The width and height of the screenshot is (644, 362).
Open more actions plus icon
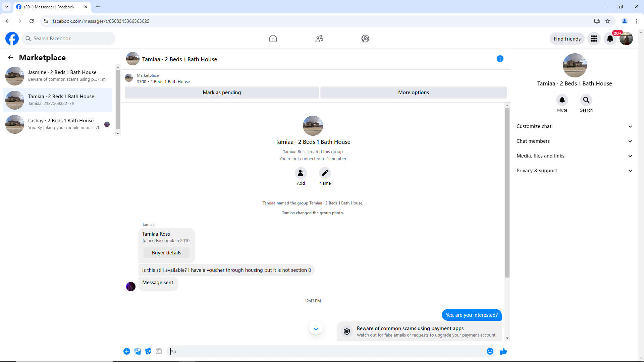[x=127, y=351]
